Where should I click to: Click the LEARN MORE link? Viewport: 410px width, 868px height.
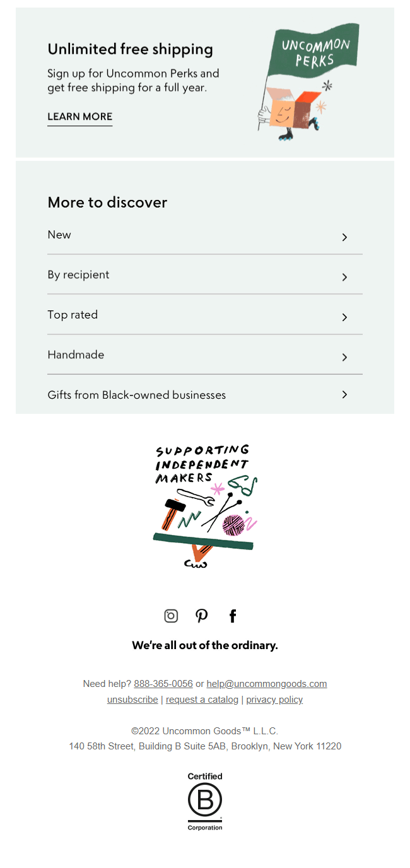point(80,117)
